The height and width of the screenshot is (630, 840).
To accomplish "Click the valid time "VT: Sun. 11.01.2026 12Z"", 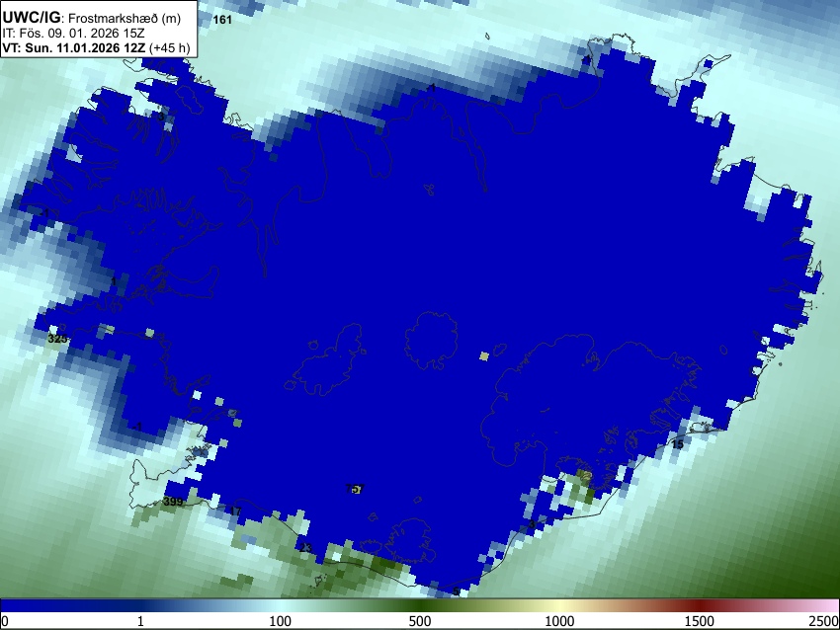I will pos(73,47).
